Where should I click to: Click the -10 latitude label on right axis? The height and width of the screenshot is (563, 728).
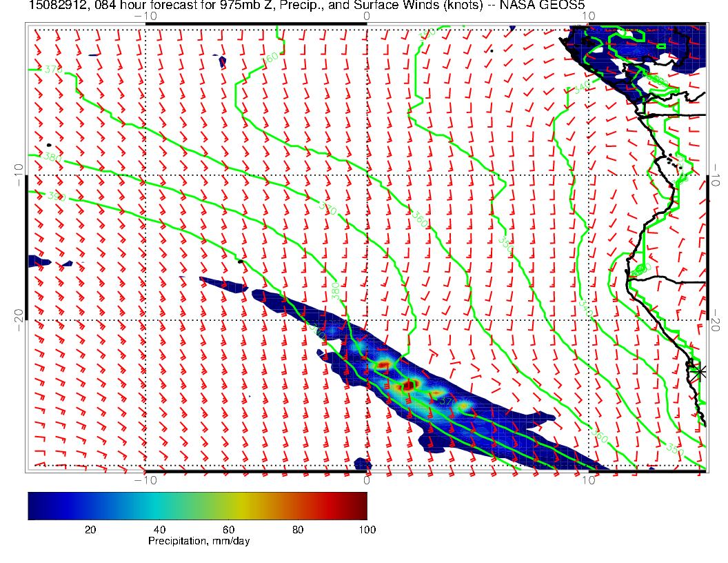[716, 174]
